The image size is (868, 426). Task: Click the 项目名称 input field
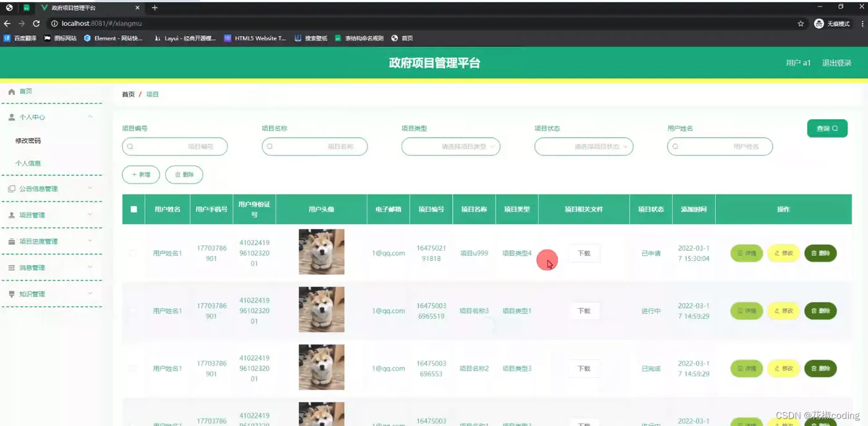314,146
